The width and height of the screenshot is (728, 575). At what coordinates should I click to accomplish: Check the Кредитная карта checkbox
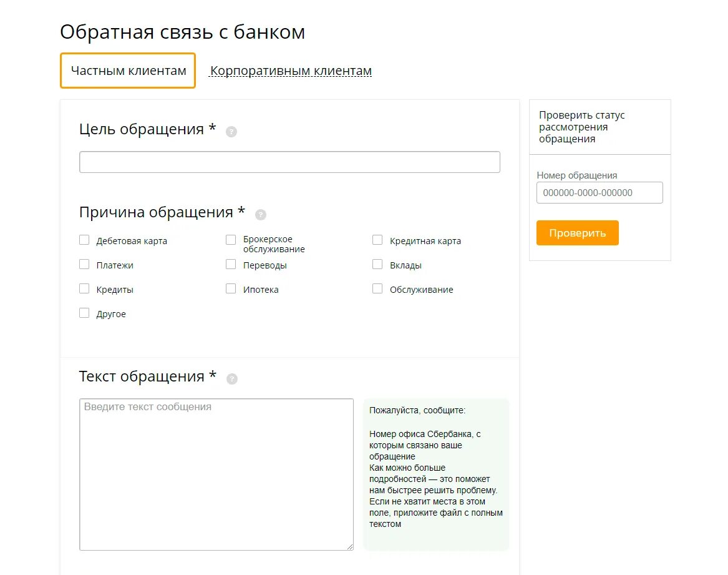(x=377, y=240)
